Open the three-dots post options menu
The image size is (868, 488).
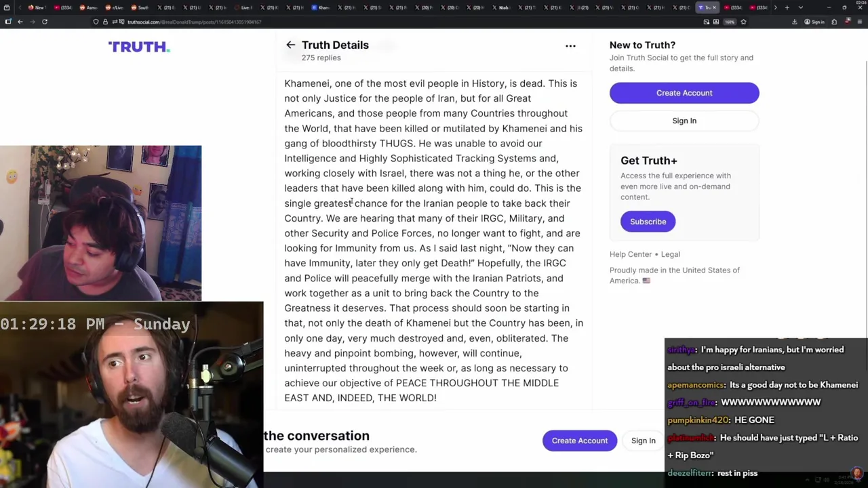tap(570, 46)
